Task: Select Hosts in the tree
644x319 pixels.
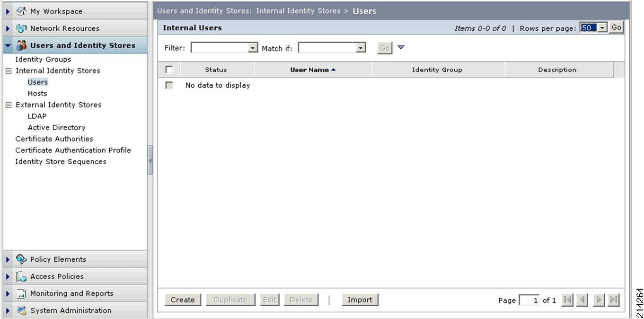Action: [37, 93]
